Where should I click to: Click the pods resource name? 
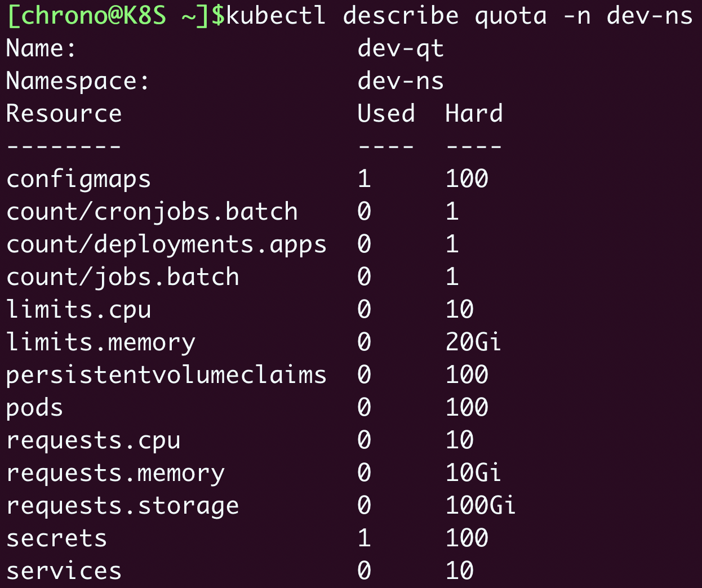[x=34, y=408]
